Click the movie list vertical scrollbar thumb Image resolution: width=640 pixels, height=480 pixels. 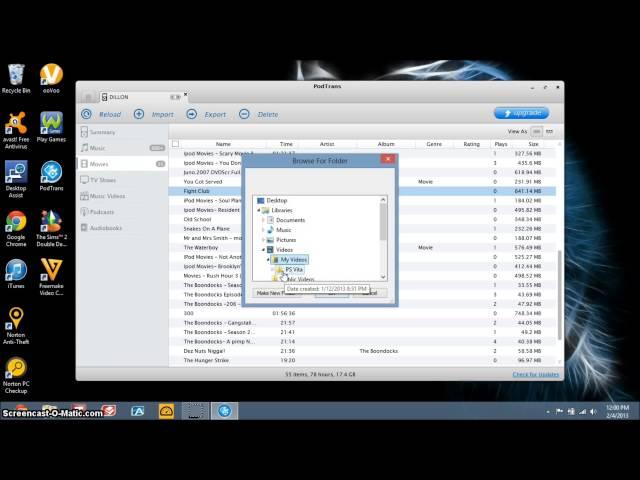(560, 294)
